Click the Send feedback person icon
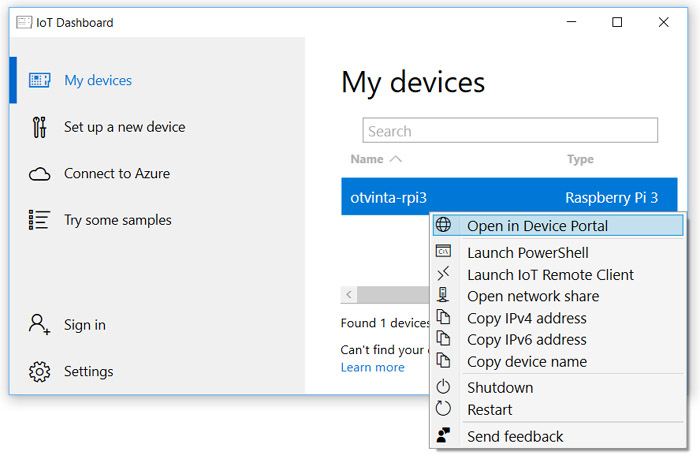This screenshot has height=459, width=700. tap(443, 435)
